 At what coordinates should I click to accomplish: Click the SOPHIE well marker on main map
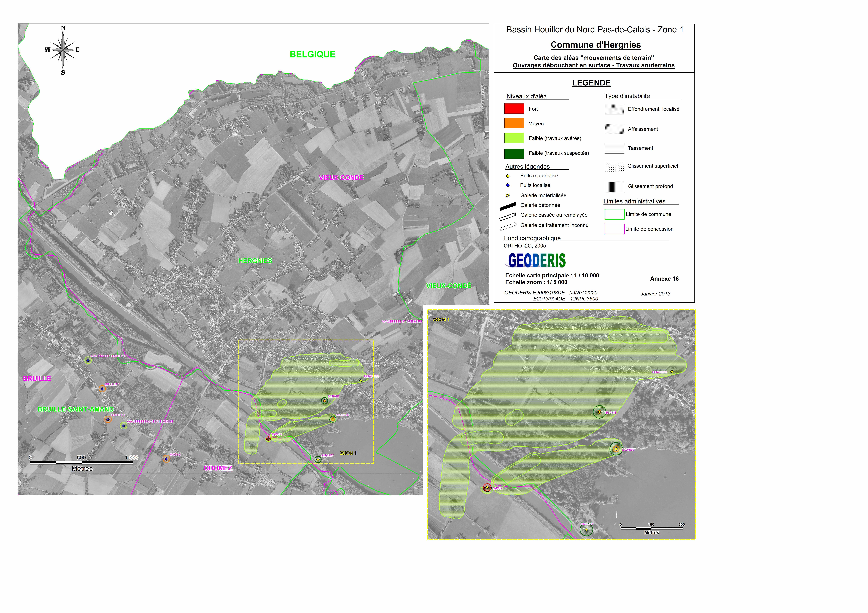tap(324, 401)
